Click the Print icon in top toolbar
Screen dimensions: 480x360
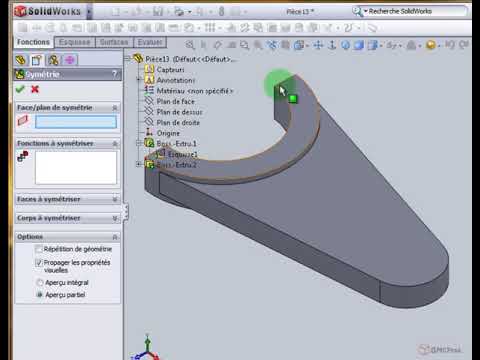coord(179,12)
